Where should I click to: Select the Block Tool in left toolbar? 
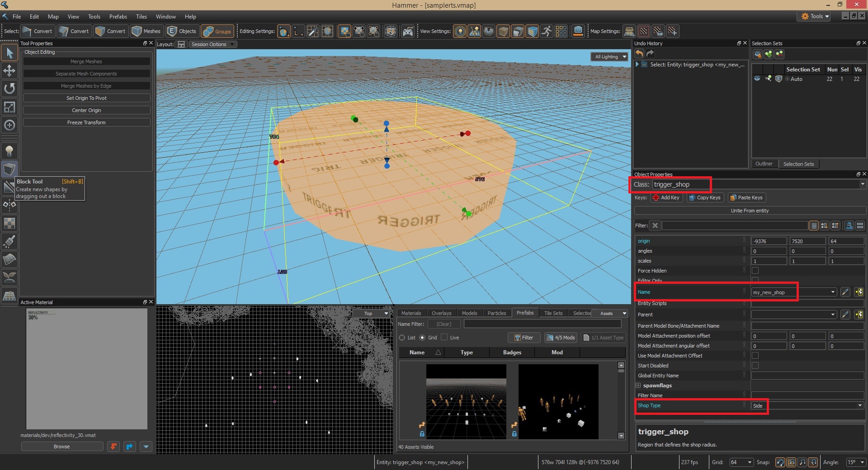[x=9, y=169]
